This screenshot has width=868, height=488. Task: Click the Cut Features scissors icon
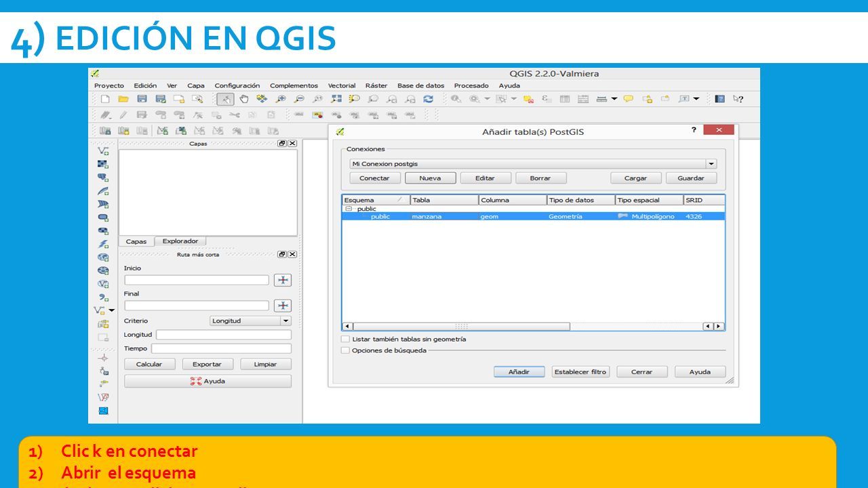click(x=235, y=115)
